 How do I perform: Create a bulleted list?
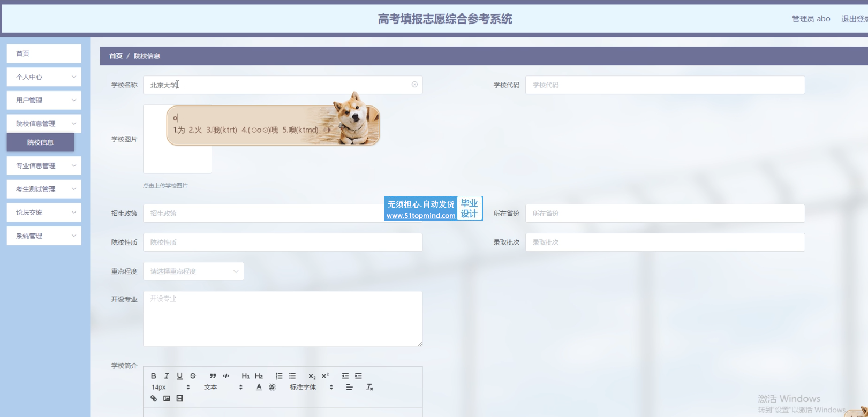292,376
